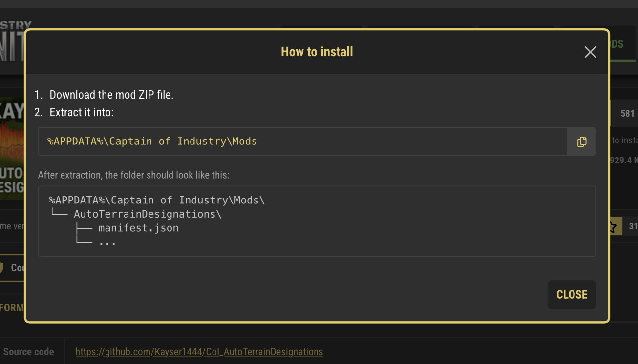Image resolution: width=638 pixels, height=364 pixels.
Task: Click the AutoTerrainDesignations folder entry
Action: click(x=148, y=214)
